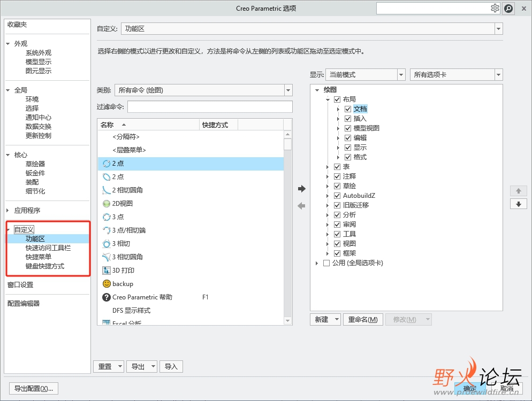Screen dimensions: 532x401
Task: Select 系统外观 in sidebar
Action: tap(39, 53)
